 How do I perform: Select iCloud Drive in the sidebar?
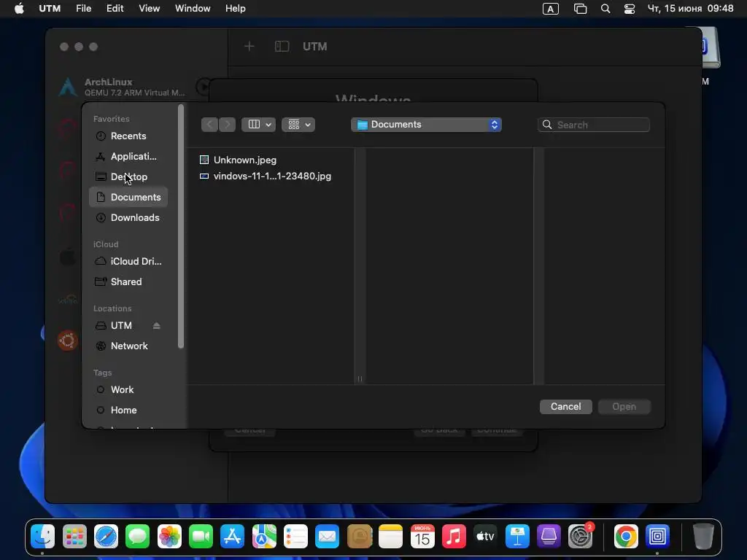(128, 262)
